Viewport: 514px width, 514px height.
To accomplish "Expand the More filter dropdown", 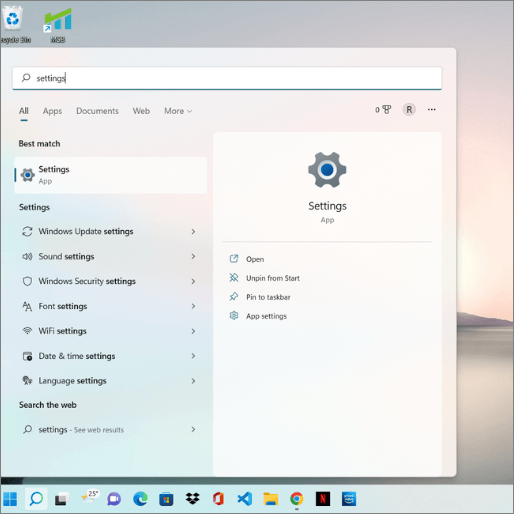I will 178,111.
